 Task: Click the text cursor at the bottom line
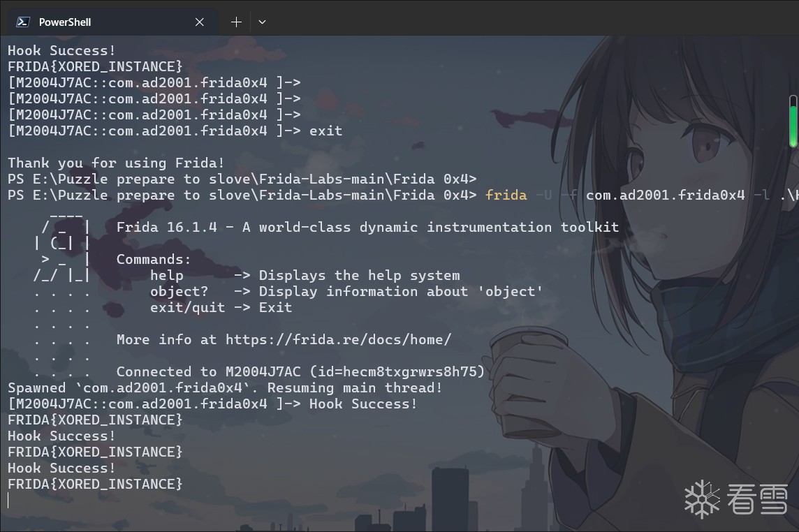coord(8,501)
